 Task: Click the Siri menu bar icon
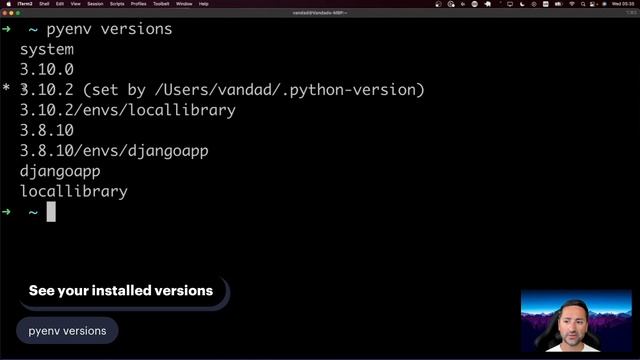[x=604, y=4]
